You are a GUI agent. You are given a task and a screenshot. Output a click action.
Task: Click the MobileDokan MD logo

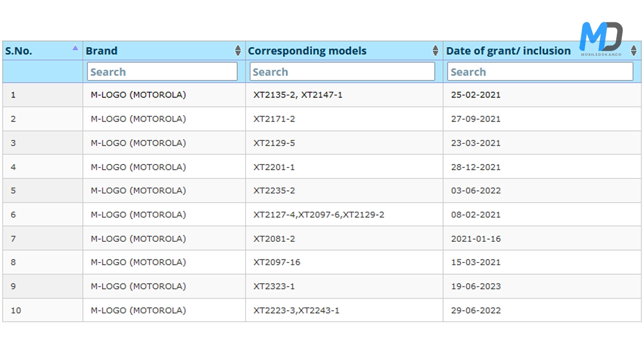(601, 39)
